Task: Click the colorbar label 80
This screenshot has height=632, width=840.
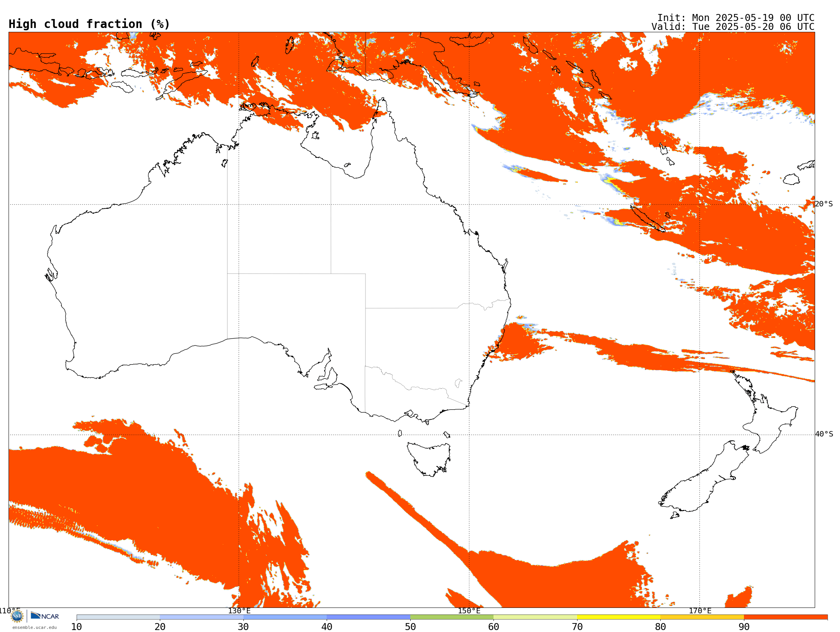Action: (x=660, y=627)
